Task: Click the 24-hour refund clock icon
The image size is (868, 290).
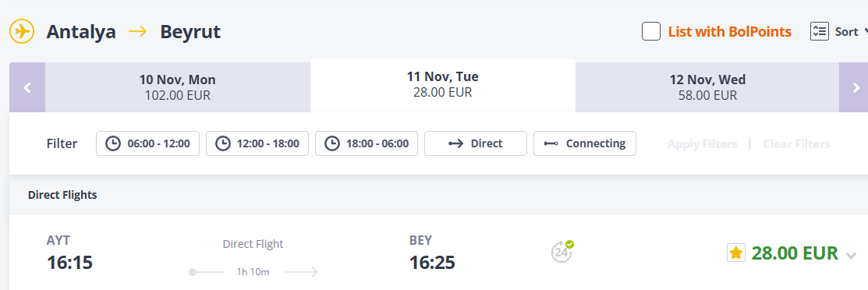Action: [562, 251]
